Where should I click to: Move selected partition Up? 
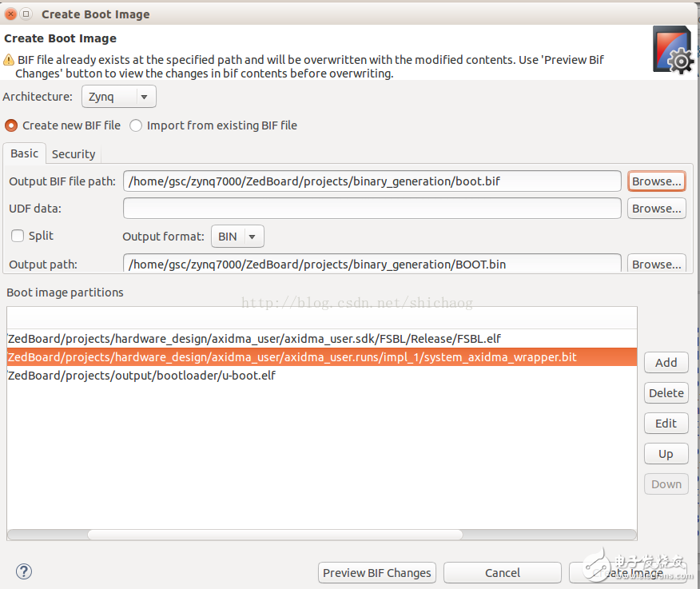tap(666, 454)
